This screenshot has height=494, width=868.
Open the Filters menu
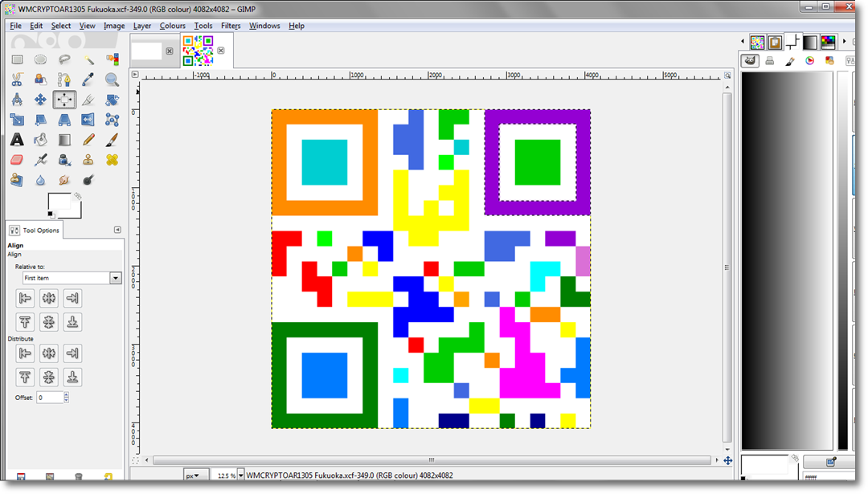click(231, 26)
